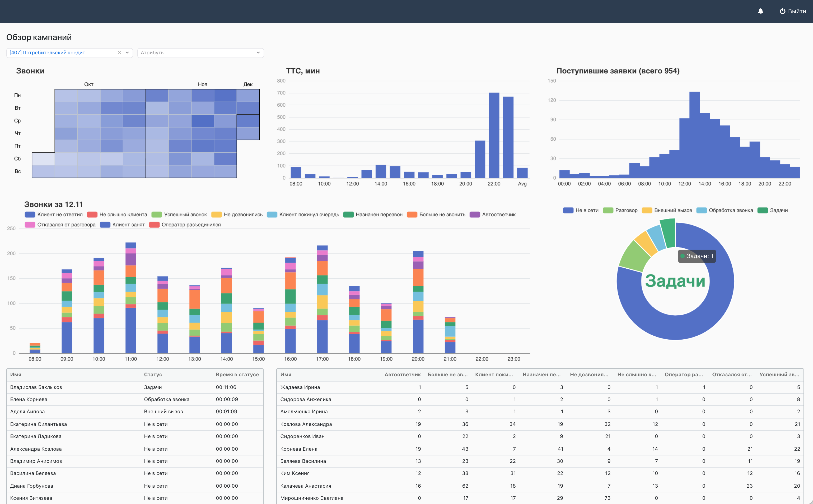This screenshot has height=504, width=813.
Task: Toggle the Назначен перезвон legend item
Action: point(373,215)
